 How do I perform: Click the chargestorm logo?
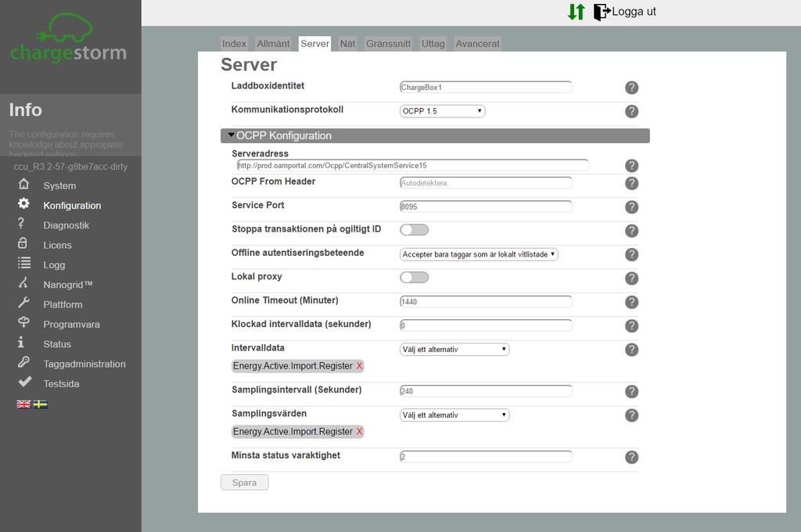(68, 38)
